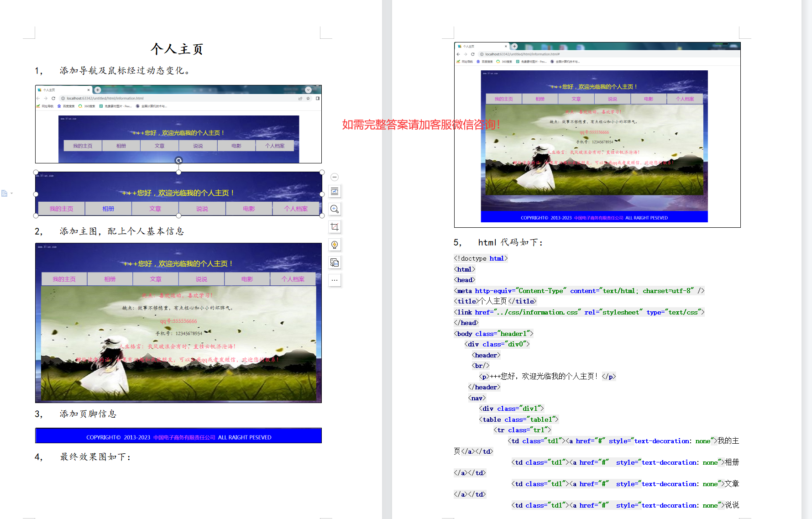Click the '<div class="div1">' code line
This screenshot has height=519, width=812.
[511, 409]
